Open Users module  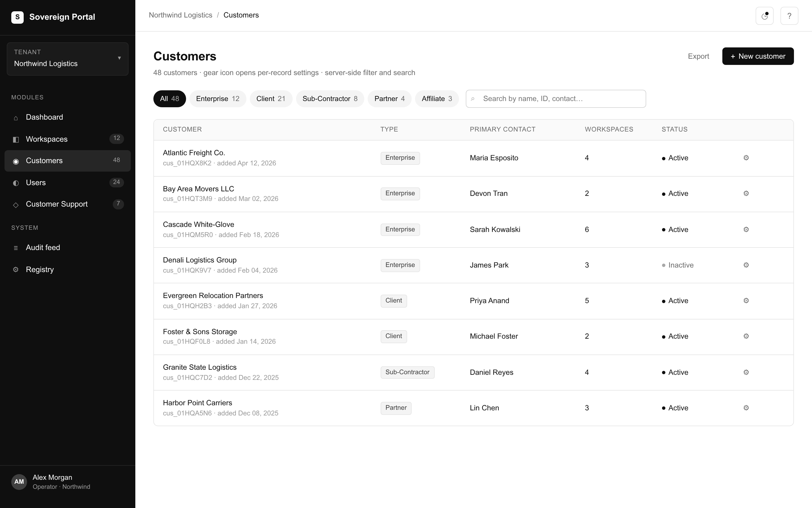pos(67,182)
